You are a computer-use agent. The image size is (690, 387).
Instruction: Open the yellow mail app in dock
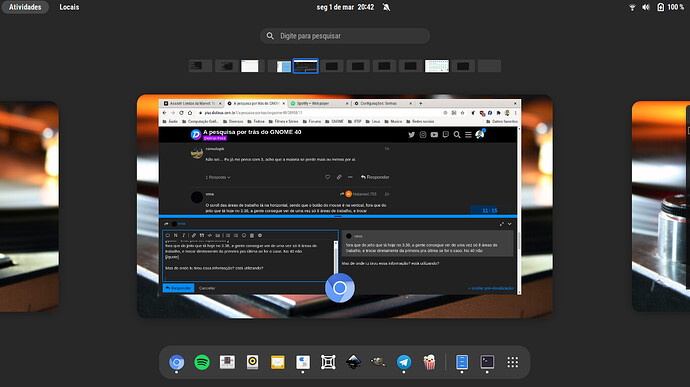[278, 362]
